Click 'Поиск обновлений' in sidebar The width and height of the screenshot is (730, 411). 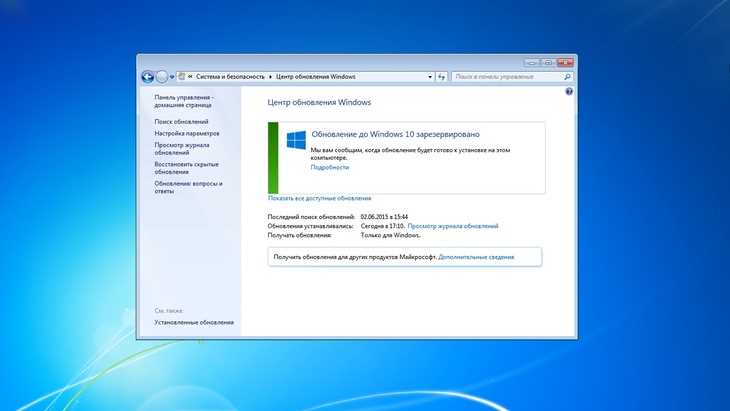182,121
